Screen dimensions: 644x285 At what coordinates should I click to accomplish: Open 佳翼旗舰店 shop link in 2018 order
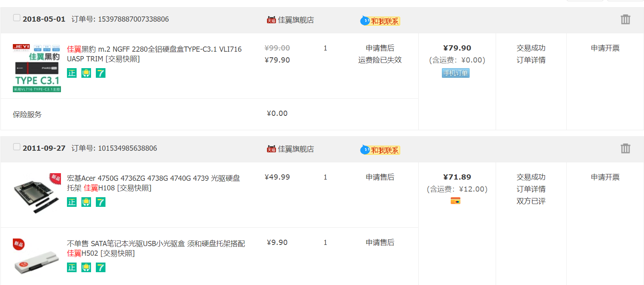point(296,20)
